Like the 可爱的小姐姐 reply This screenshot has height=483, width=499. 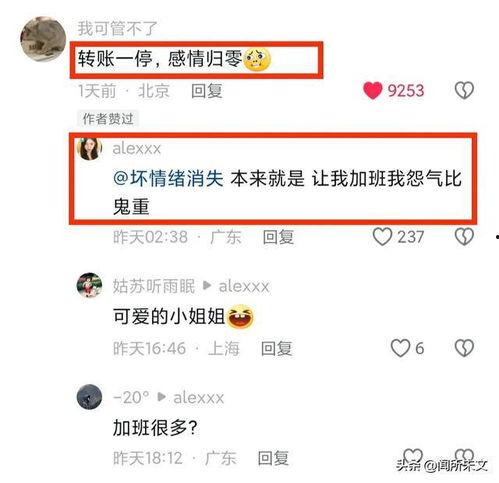[x=400, y=348]
